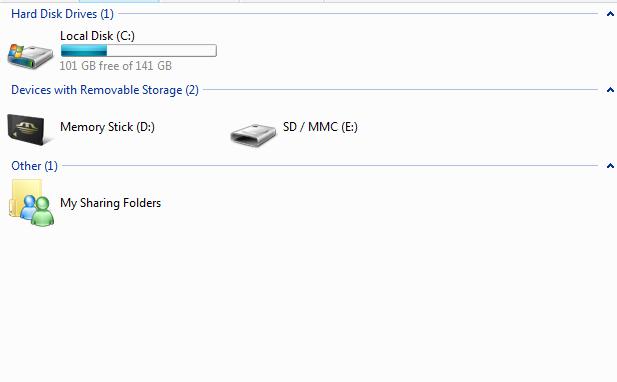Image resolution: width=617 pixels, height=382 pixels.
Task: Click the Local Disk (C:) name label
Action: (x=97, y=36)
